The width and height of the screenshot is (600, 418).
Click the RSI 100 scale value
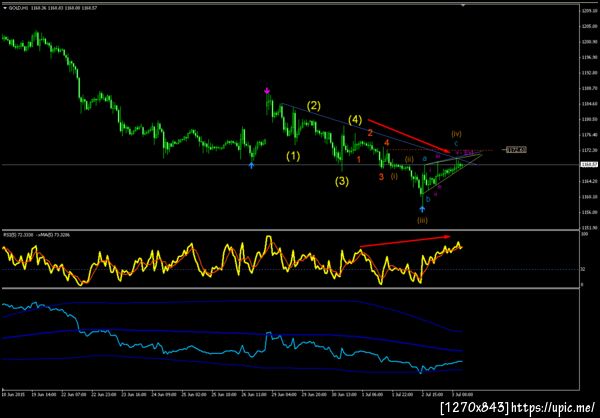point(584,233)
